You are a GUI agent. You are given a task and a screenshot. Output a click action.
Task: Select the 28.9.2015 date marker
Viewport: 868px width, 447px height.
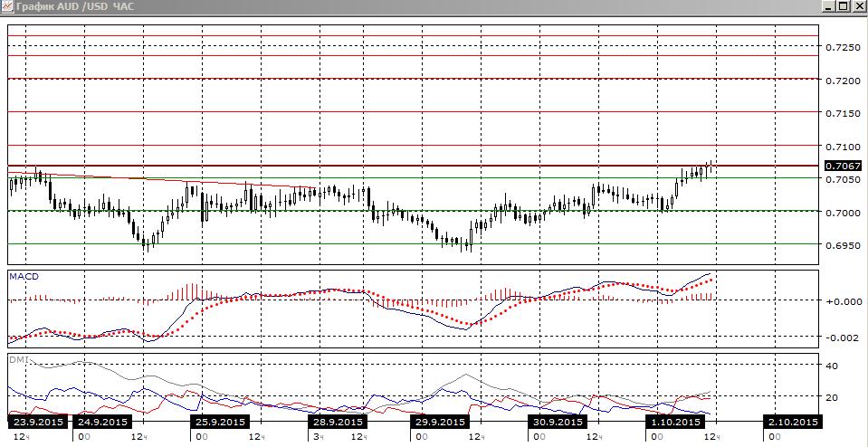point(337,422)
